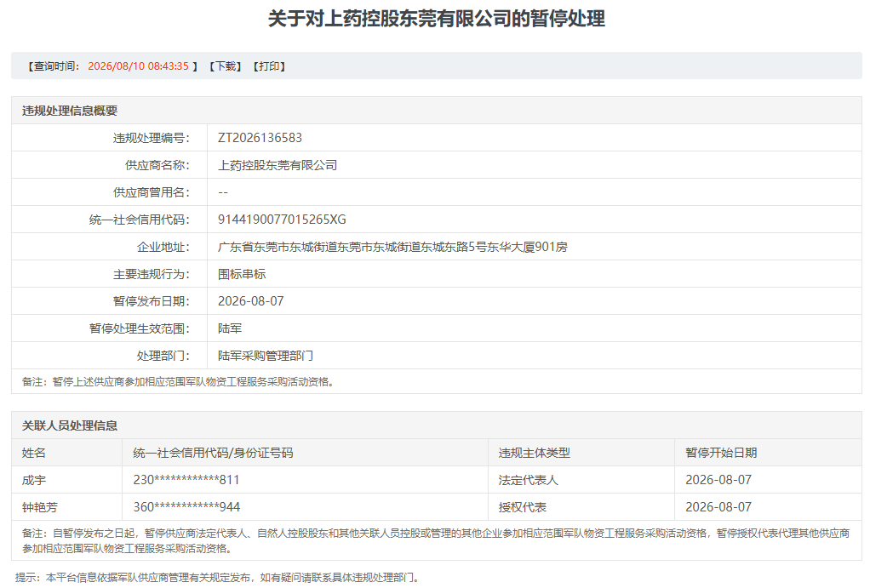Click the 供应商曾用名 label
The width and height of the screenshot is (870, 588).
151,192
